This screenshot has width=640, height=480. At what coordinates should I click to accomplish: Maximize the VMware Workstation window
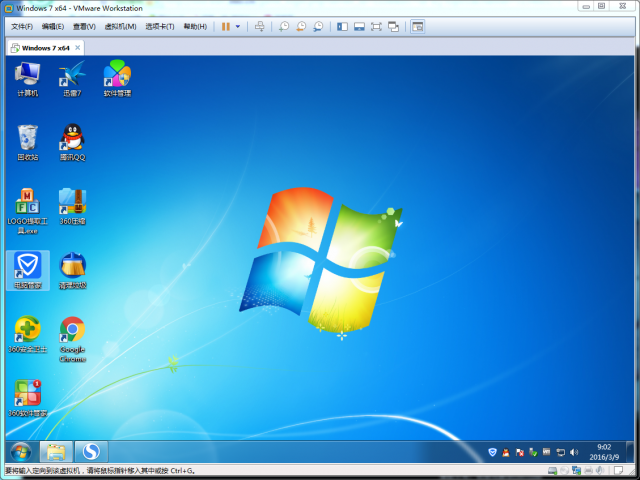[x=602, y=6]
